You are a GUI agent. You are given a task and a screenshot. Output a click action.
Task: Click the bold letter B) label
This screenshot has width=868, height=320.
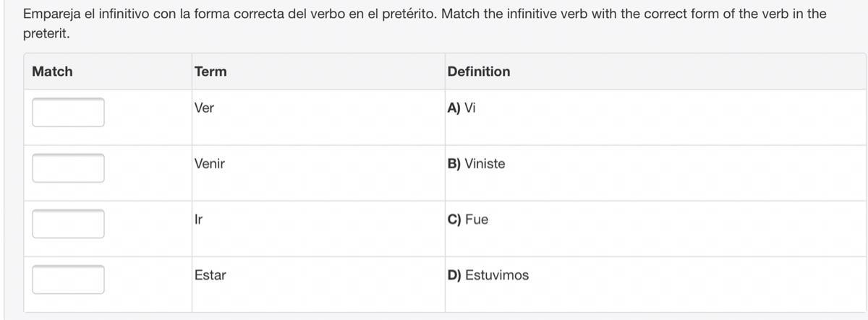454,163
